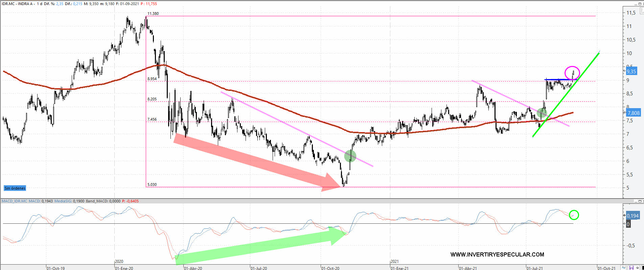The width and height of the screenshot is (644, 270).
Task: Click the 'Sin órdenes' label
Action: click(15, 188)
